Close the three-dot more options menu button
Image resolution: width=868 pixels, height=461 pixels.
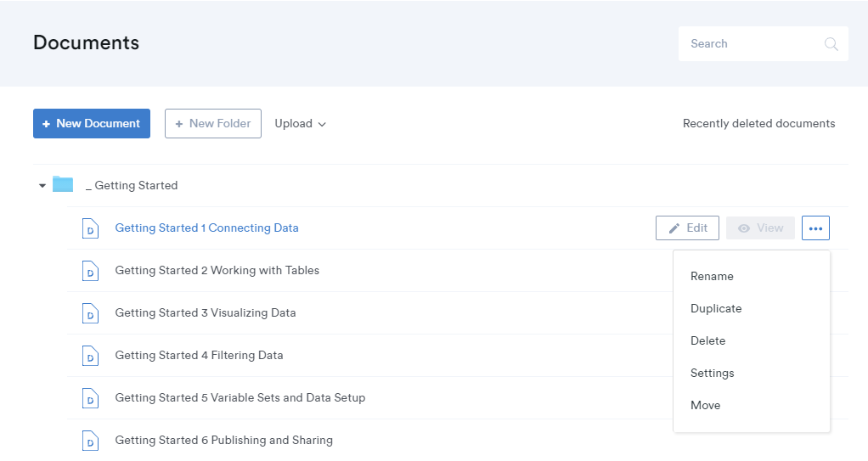815,228
